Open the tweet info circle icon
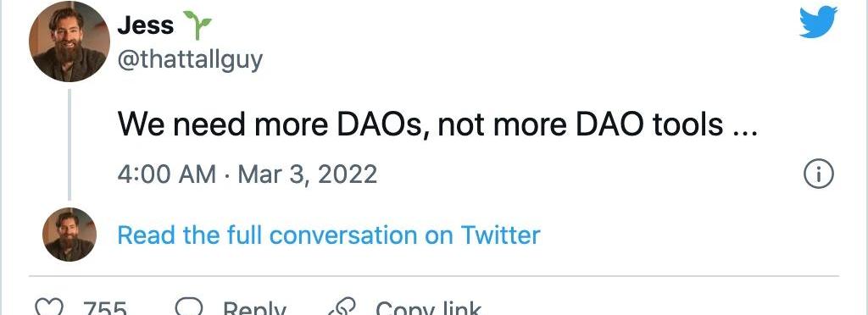This screenshot has height=315, width=868. 818,175
